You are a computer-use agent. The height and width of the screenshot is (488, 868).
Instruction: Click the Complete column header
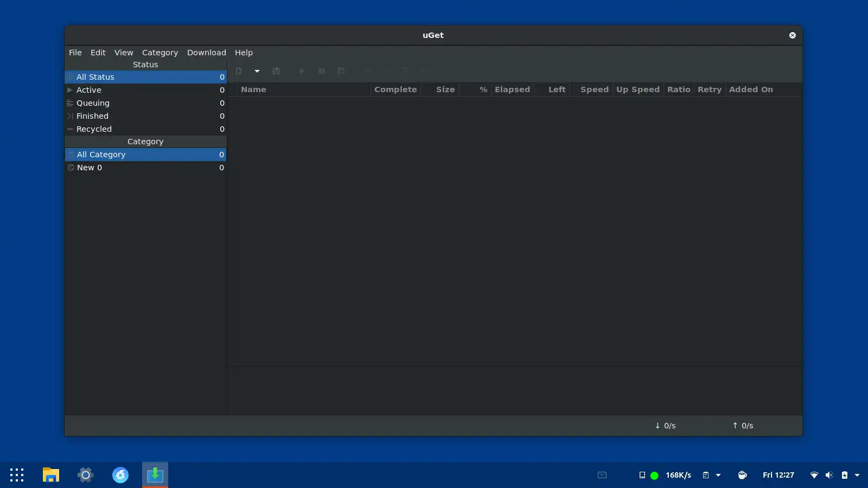coord(395,89)
